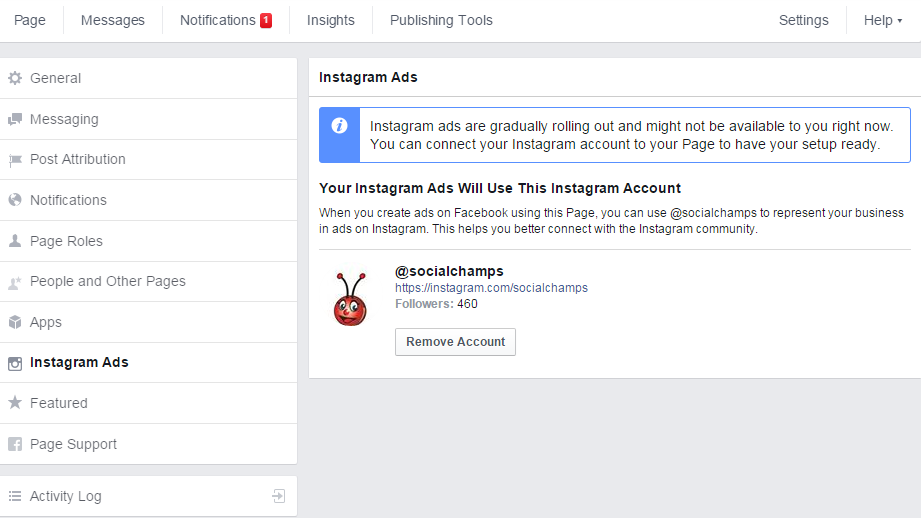Open Page Roles settings
921x518 pixels.
149,241
